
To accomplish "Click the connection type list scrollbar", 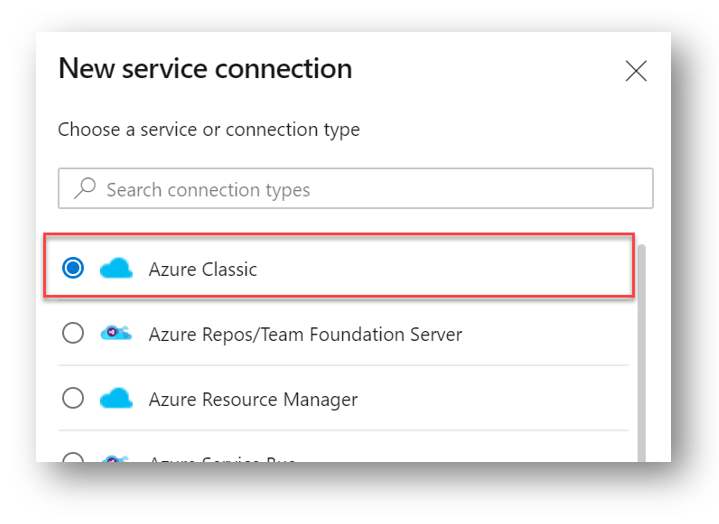I will pyautogui.click(x=642, y=353).
